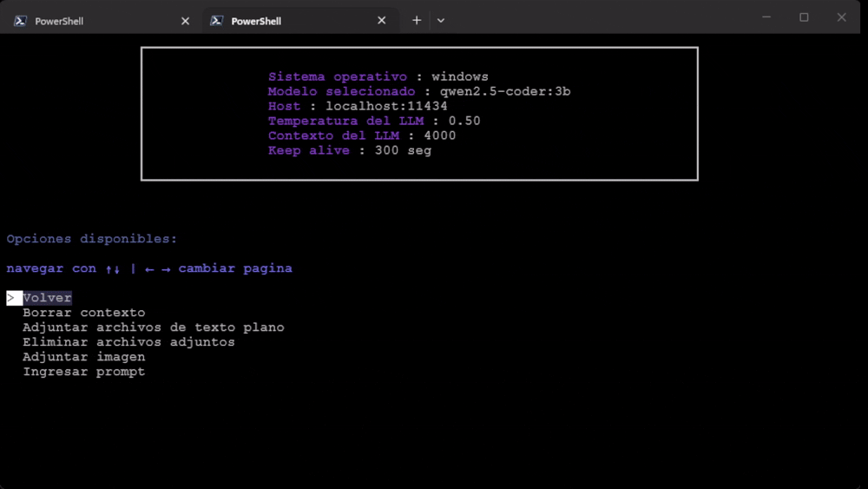Pick Adjuntar archivos de texto plano

tap(154, 327)
